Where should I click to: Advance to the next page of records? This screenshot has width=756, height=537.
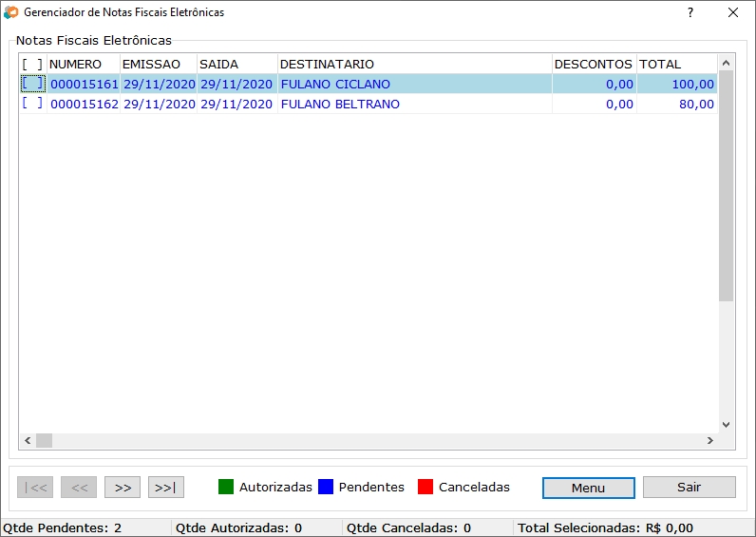coord(123,488)
